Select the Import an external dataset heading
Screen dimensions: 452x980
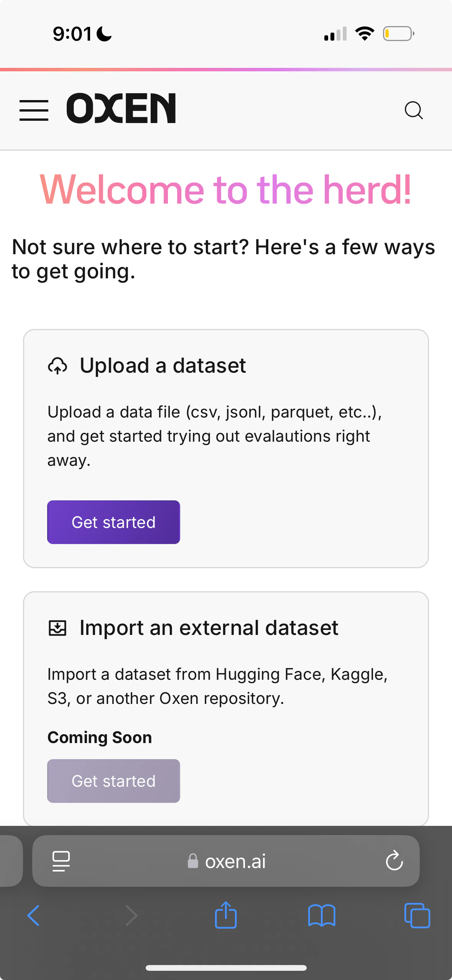209,628
